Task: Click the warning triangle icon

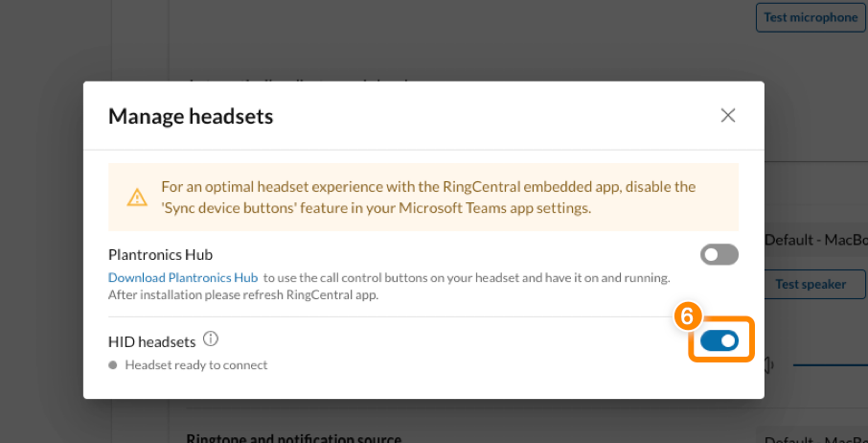Action: click(x=137, y=198)
